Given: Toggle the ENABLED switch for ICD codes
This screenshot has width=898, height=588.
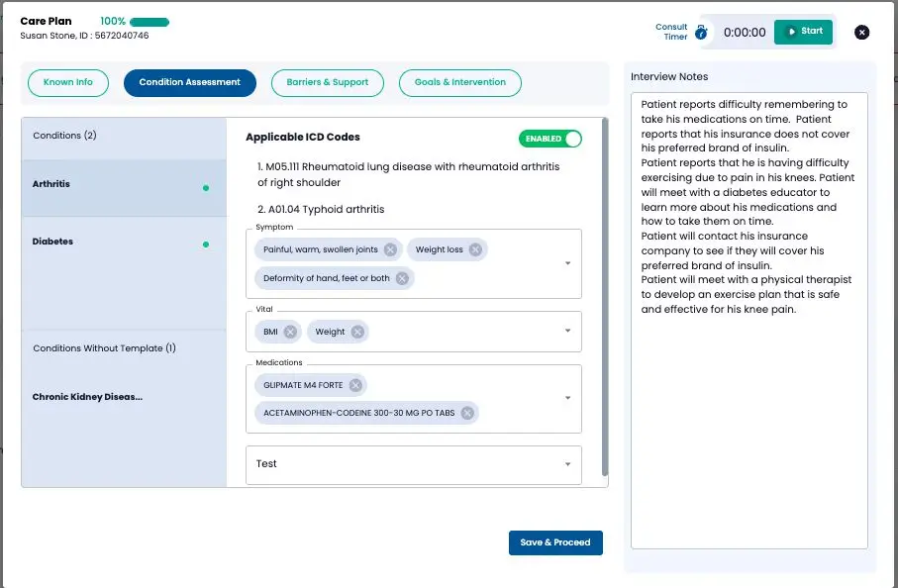Looking at the screenshot, I should 550,139.
